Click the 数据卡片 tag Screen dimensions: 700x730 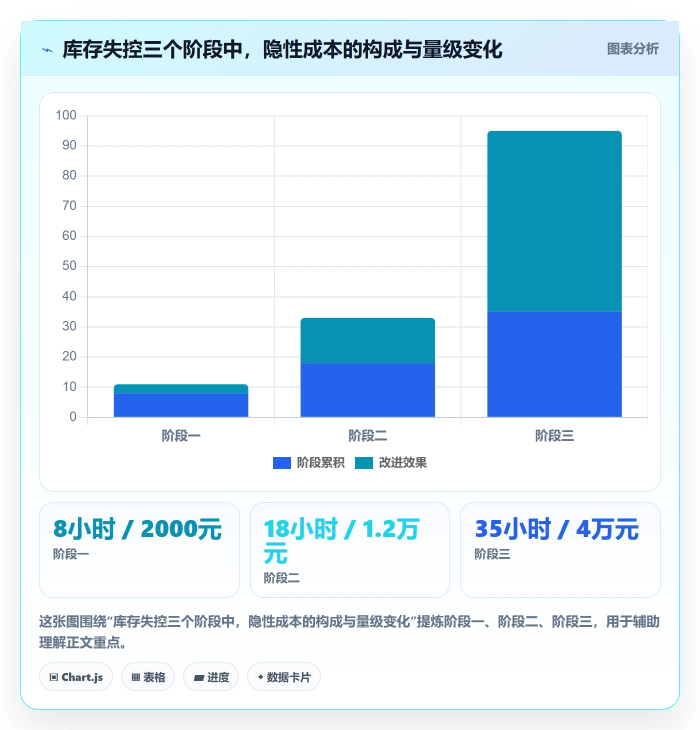tap(284, 677)
